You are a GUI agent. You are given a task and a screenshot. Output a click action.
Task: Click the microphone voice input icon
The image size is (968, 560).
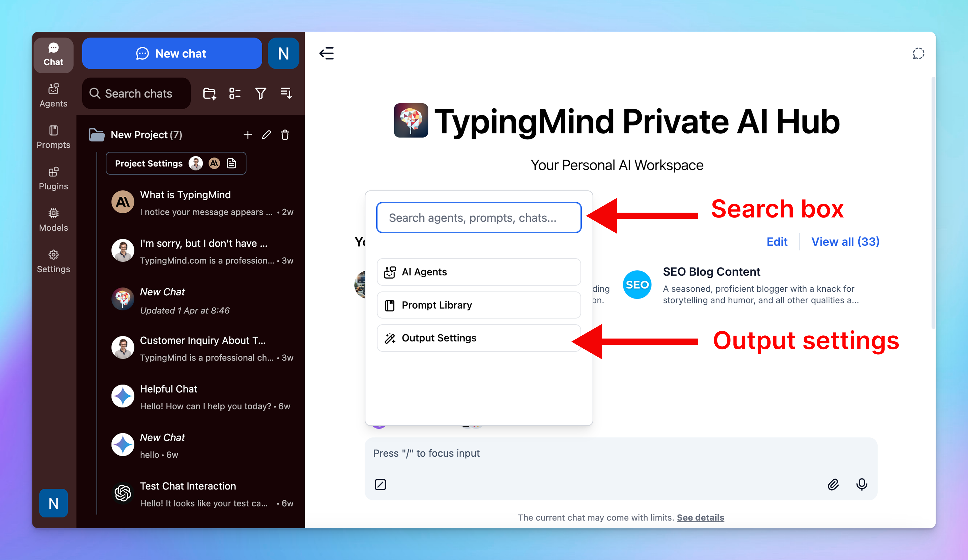click(862, 484)
